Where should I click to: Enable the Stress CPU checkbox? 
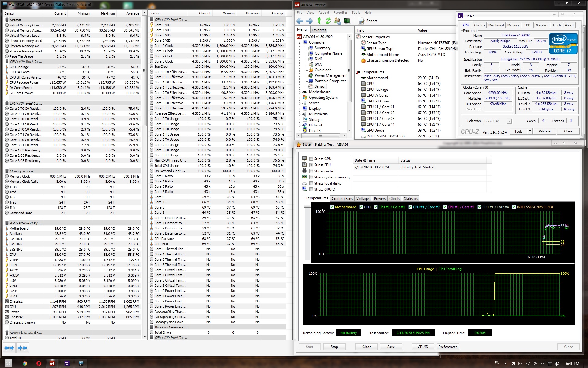(x=311, y=159)
